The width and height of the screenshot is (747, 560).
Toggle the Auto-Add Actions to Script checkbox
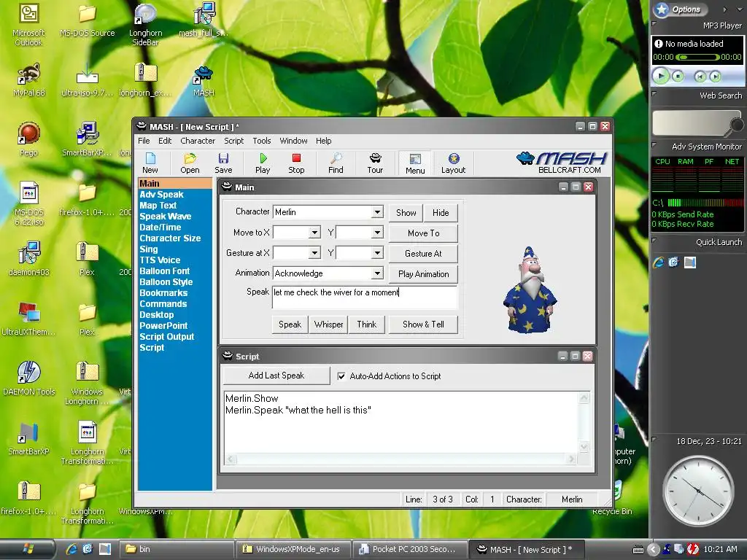[341, 376]
